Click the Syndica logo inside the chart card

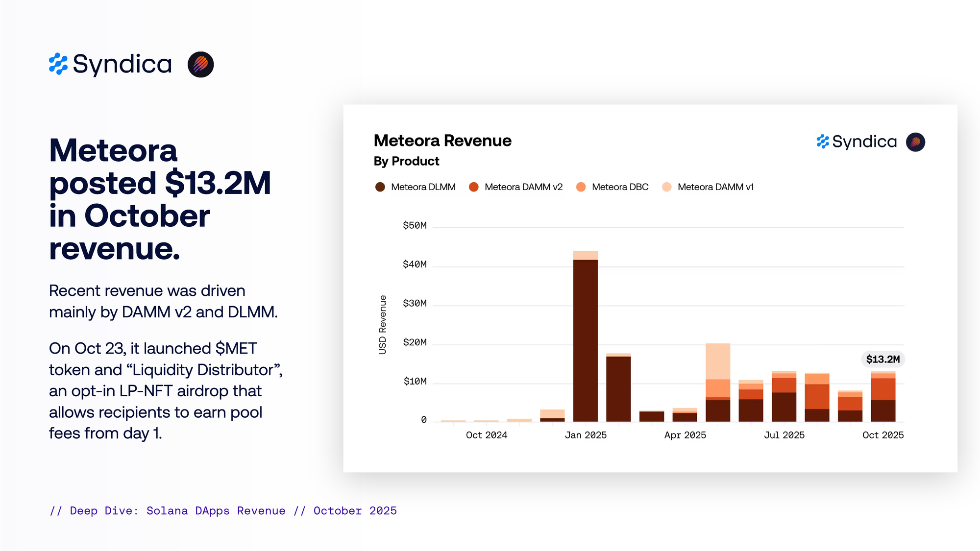857,142
